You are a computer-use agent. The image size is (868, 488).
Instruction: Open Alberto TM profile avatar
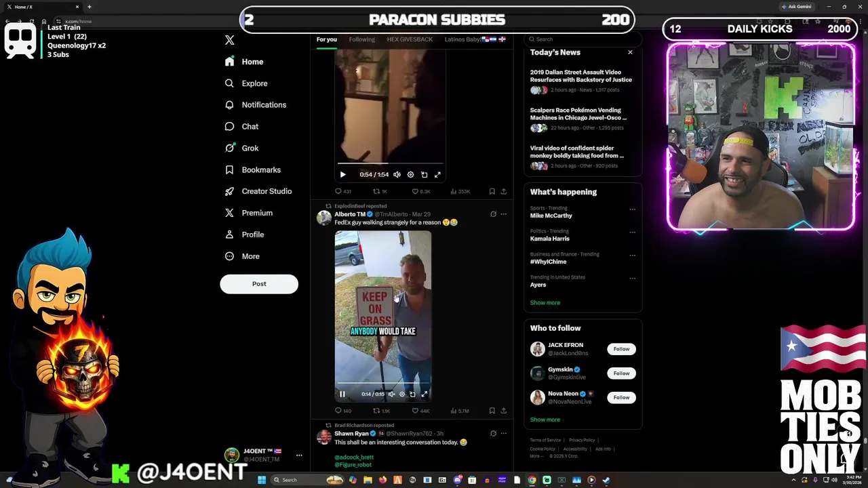click(323, 218)
